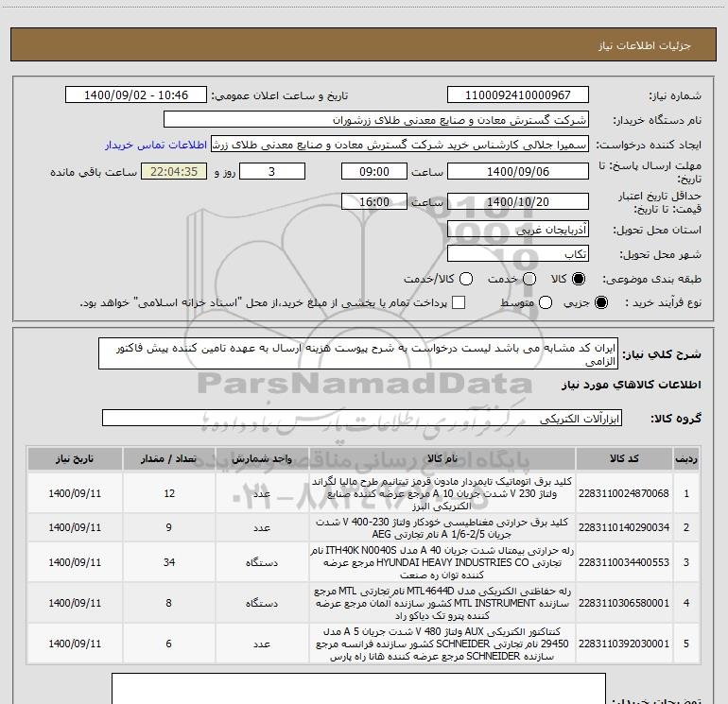
Task: Click the days remaining field showing 3
Action: [272, 172]
